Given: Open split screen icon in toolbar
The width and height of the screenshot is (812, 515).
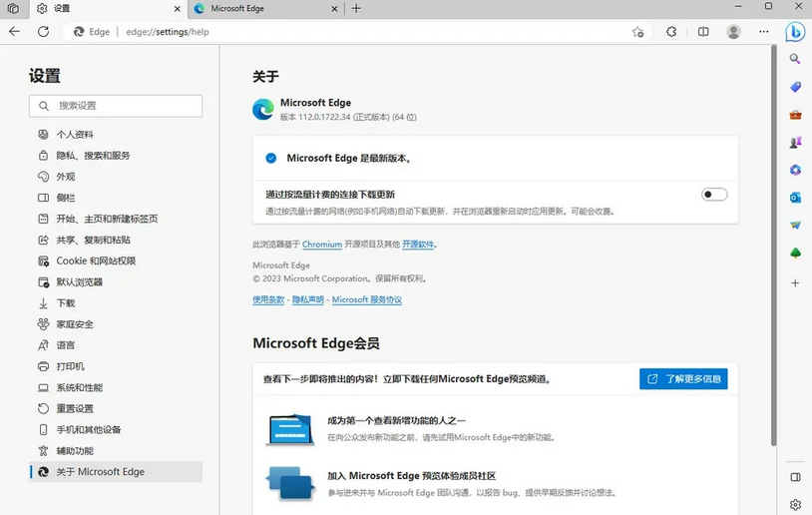Looking at the screenshot, I should 703,32.
